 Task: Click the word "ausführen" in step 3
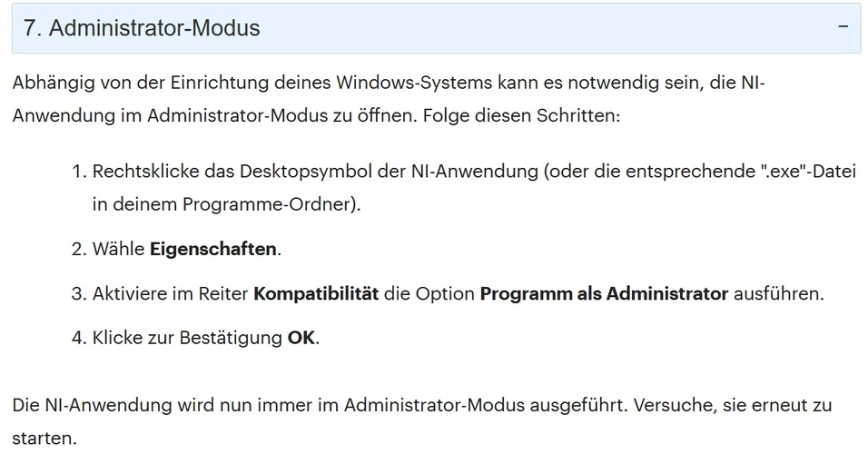pyautogui.click(x=777, y=293)
